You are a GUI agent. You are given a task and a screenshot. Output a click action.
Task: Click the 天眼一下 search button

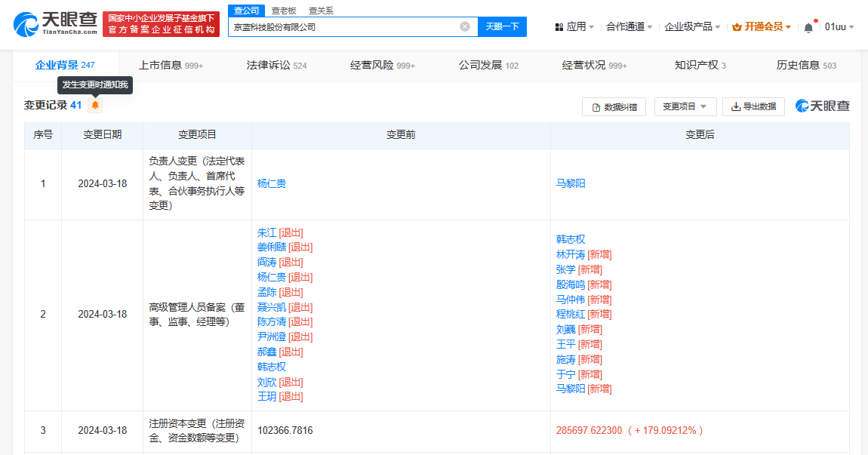point(502,27)
